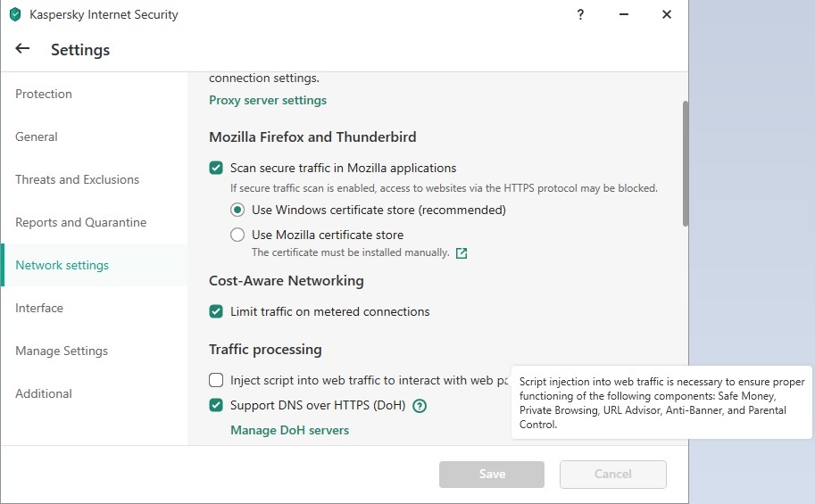Click the Kaspersky shield logo in title bar
This screenshot has width=815, height=504.
click(x=14, y=14)
